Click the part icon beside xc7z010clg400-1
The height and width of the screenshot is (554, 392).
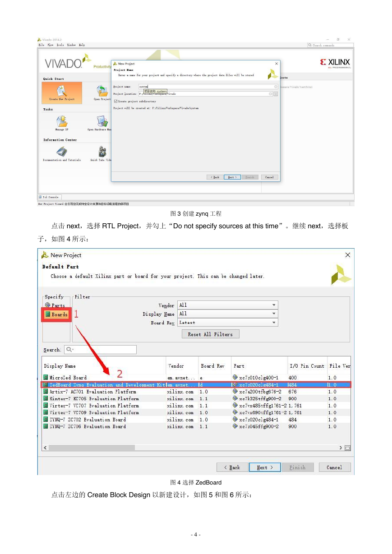(x=235, y=378)
